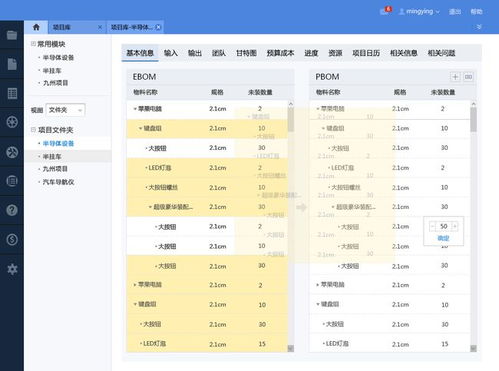
Task: Click PBOM scrollbar down arrow
Action: coord(473,348)
